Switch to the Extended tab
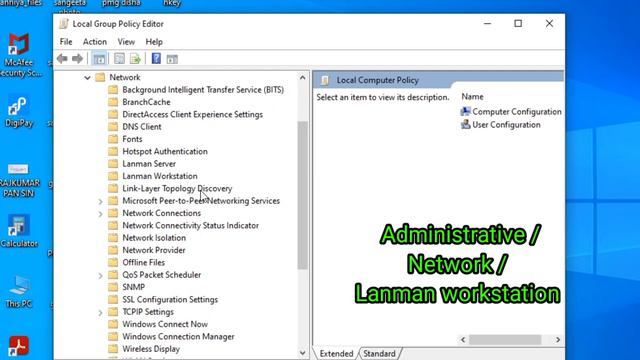This screenshot has height=360, width=640. pos(336,353)
